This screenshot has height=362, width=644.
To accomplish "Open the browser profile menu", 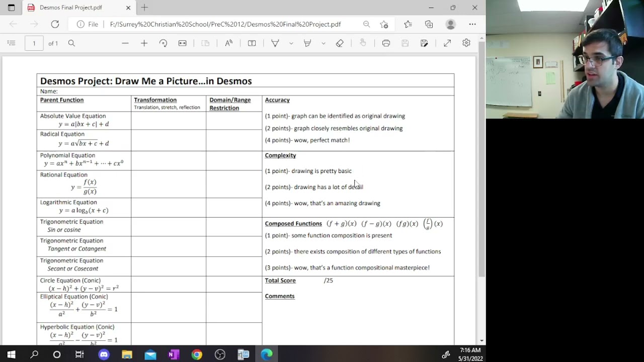I will tap(451, 24).
